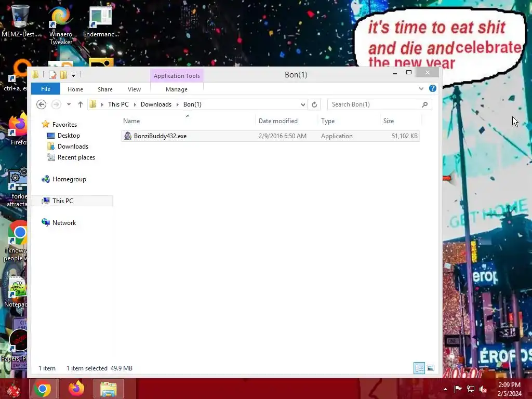The image size is (532, 399).
Task: Click the 2/9/2016 6:50 AM date cell
Action: [282, 136]
